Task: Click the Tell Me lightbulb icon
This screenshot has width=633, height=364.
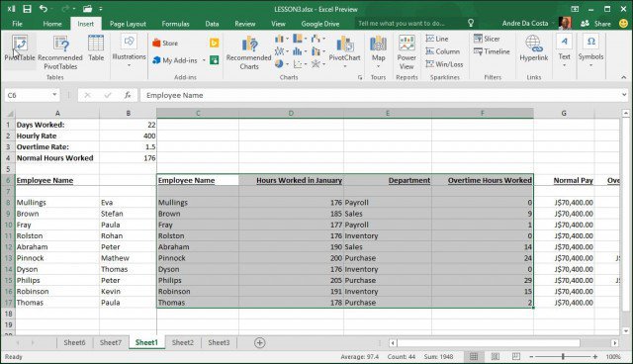Action: [471, 23]
